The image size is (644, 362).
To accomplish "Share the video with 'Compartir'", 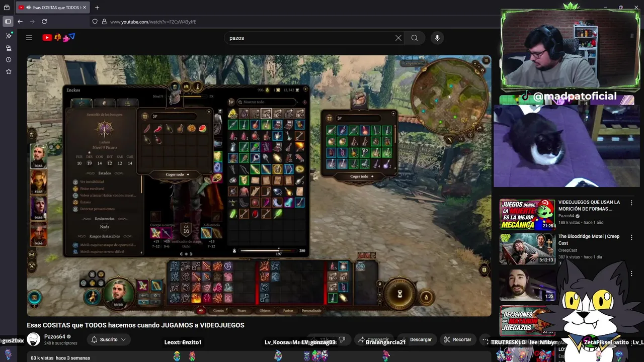I will pyautogui.click(x=373, y=340).
